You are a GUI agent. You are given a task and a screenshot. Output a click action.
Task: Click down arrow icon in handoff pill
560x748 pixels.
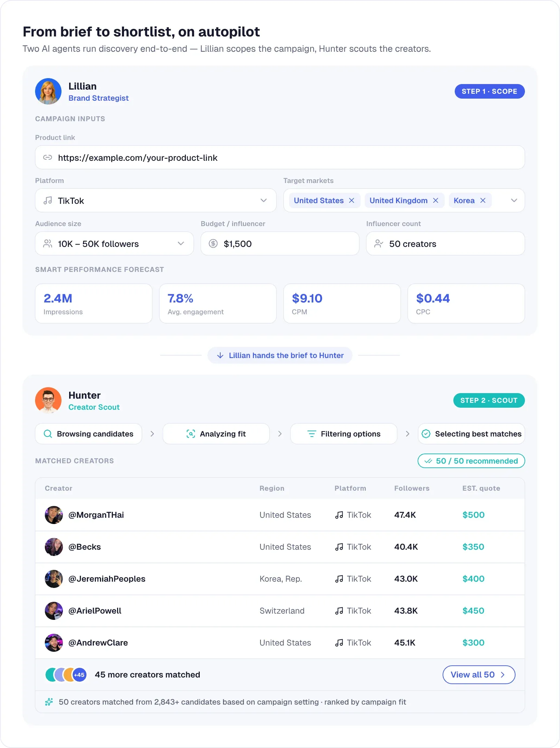(x=220, y=355)
